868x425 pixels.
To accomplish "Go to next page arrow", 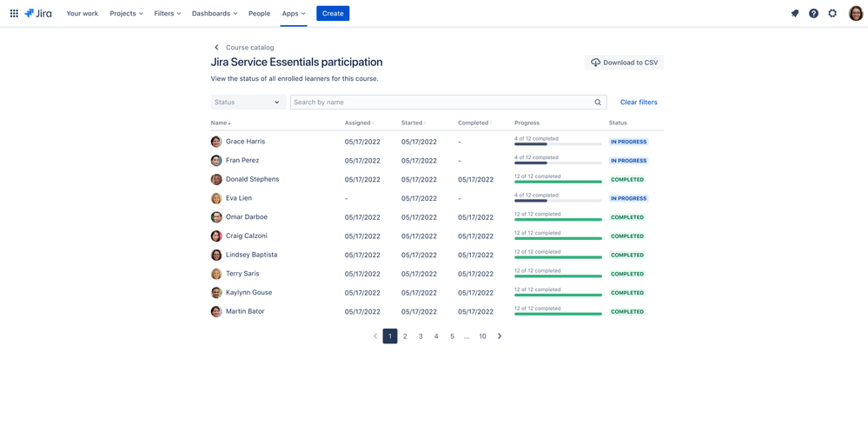I will pos(500,335).
